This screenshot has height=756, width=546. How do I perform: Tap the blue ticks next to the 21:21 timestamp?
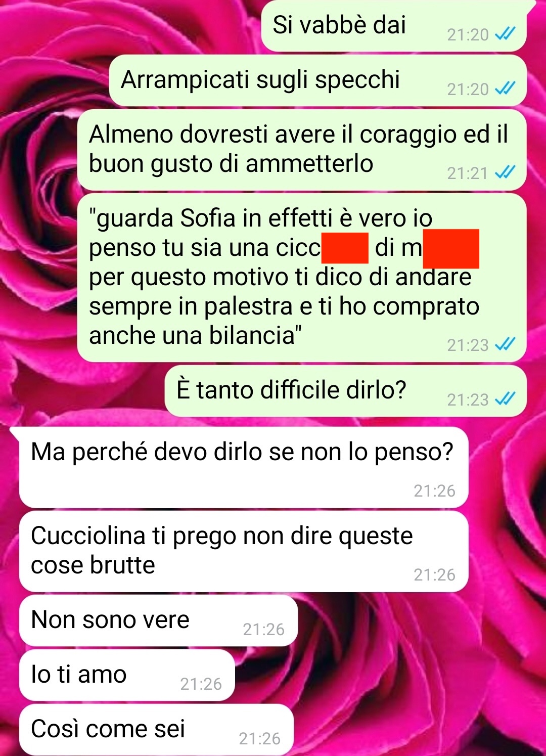point(505,173)
